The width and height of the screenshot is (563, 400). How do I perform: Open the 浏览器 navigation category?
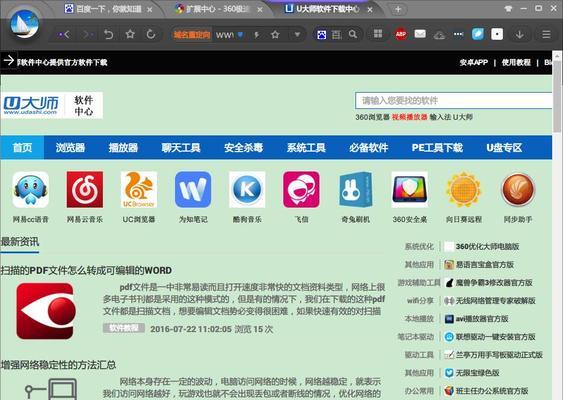point(70,148)
